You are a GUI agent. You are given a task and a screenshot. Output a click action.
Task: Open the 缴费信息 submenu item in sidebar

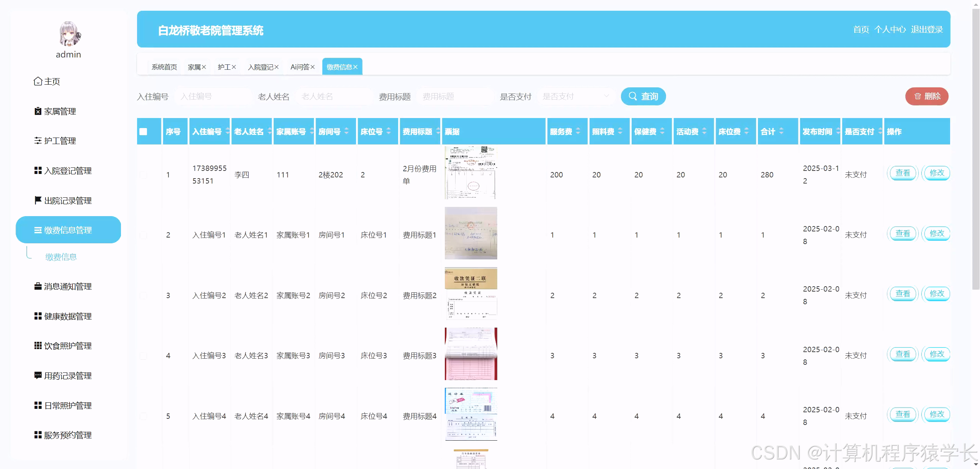61,257
